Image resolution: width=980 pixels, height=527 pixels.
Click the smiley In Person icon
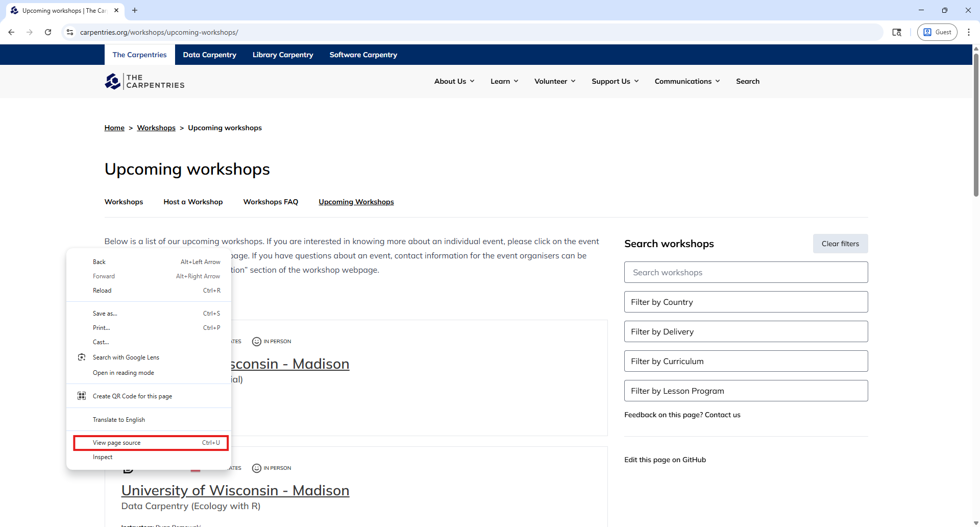256,342
